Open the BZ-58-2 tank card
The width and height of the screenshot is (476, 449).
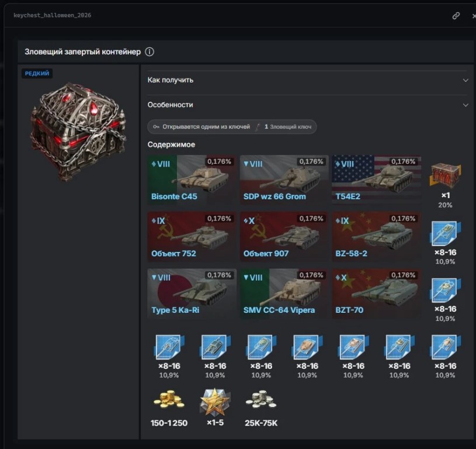click(x=377, y=236)
